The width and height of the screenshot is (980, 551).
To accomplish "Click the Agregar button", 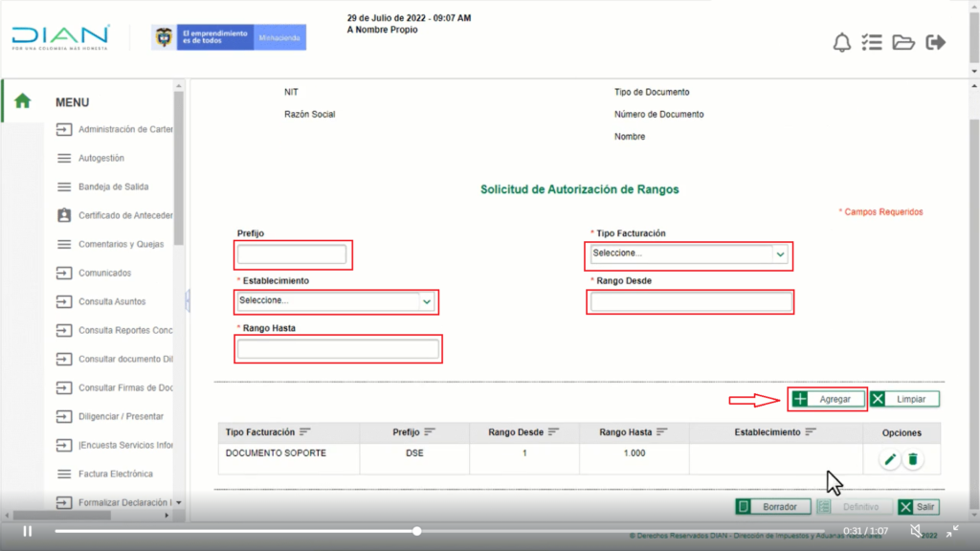I will [x=828, y=399].
